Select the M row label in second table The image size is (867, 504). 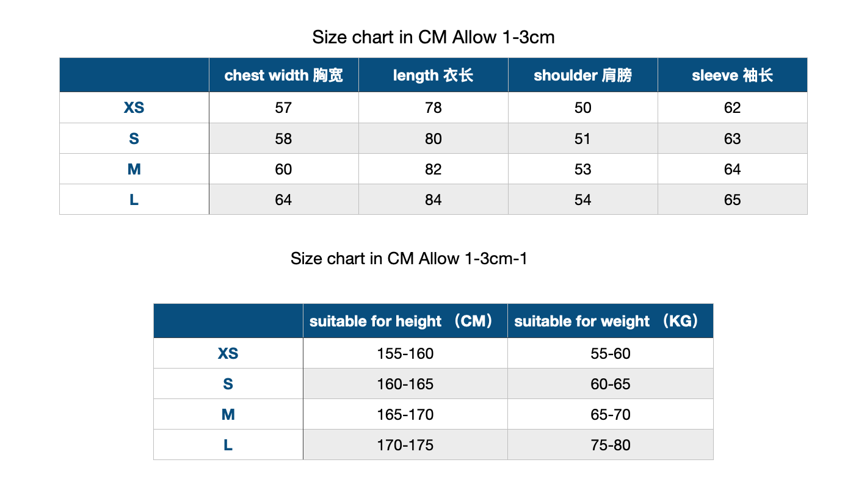(228, 414)
